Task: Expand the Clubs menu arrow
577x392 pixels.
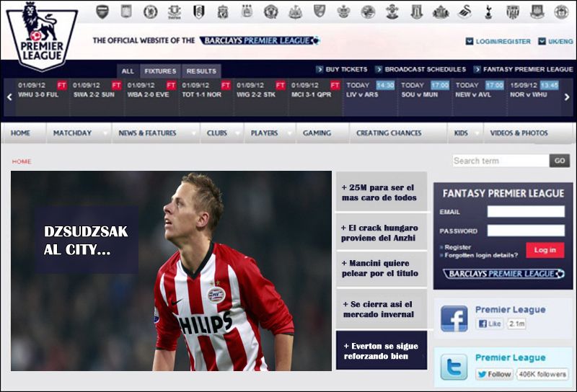Action: tap(238, 133)
